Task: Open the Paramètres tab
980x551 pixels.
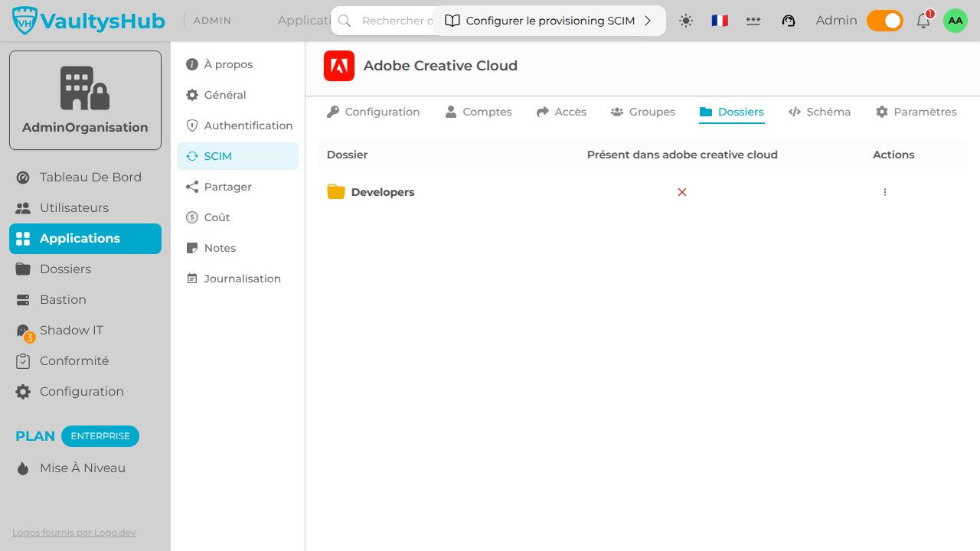Action: [916, 112]
